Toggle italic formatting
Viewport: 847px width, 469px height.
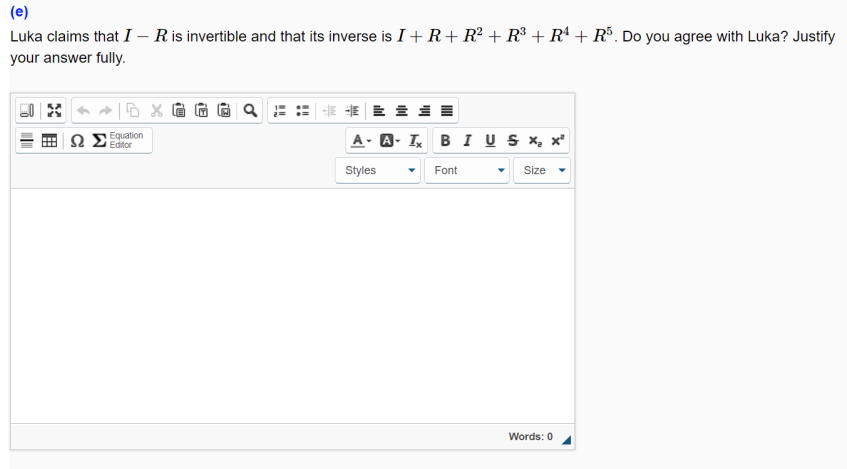pyautogui.click(x=468, y=140)
